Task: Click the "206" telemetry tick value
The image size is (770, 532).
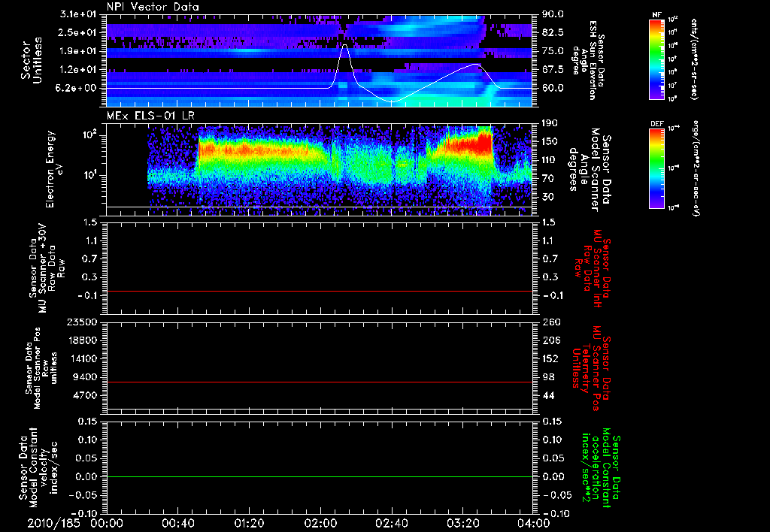Action: 550,340
